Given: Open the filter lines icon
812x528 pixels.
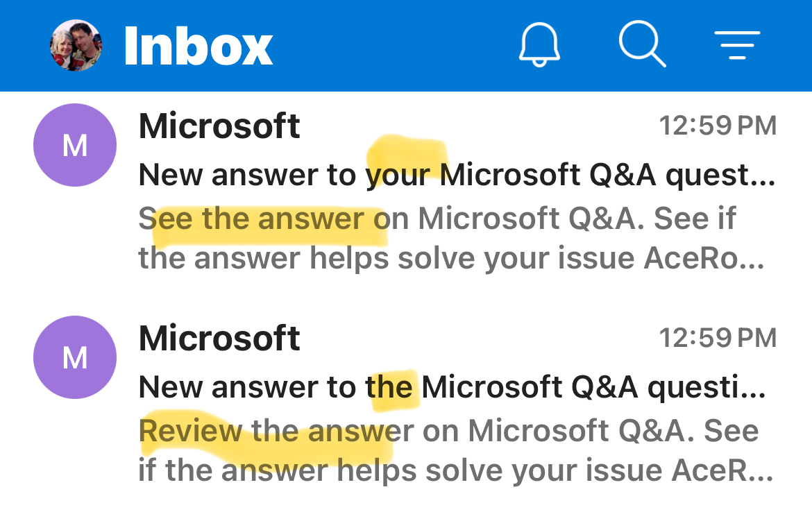Looking at the screenshot, I should click(737, 45).
